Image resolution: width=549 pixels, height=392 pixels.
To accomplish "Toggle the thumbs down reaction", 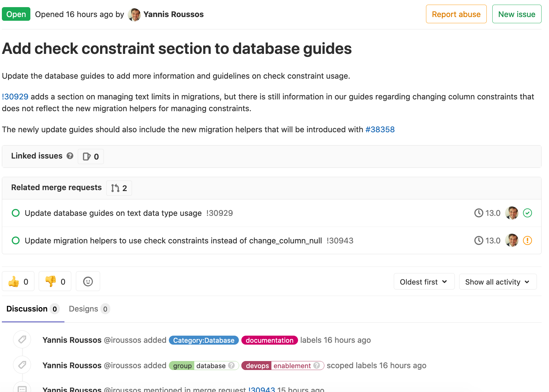I will coord(55,281).
